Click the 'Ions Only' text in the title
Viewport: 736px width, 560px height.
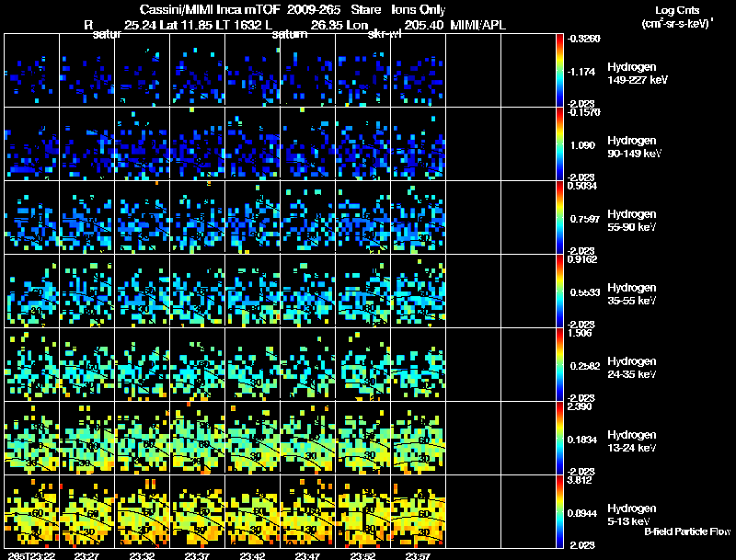(419, 10)
